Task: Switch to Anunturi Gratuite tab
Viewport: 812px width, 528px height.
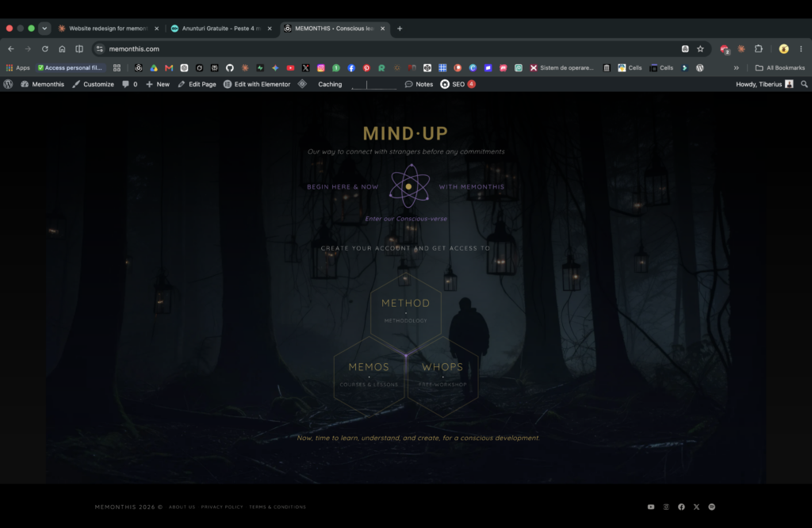Action: [x=222, y=29]
